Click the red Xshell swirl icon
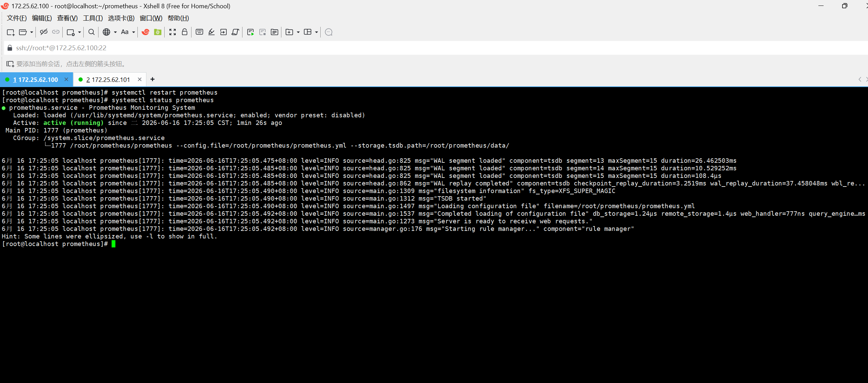Screen dimensions: 868x383 point(145,32)
